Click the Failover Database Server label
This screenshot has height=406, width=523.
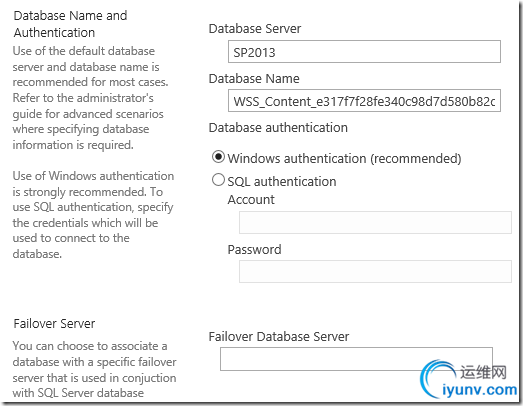pos(279,337)
